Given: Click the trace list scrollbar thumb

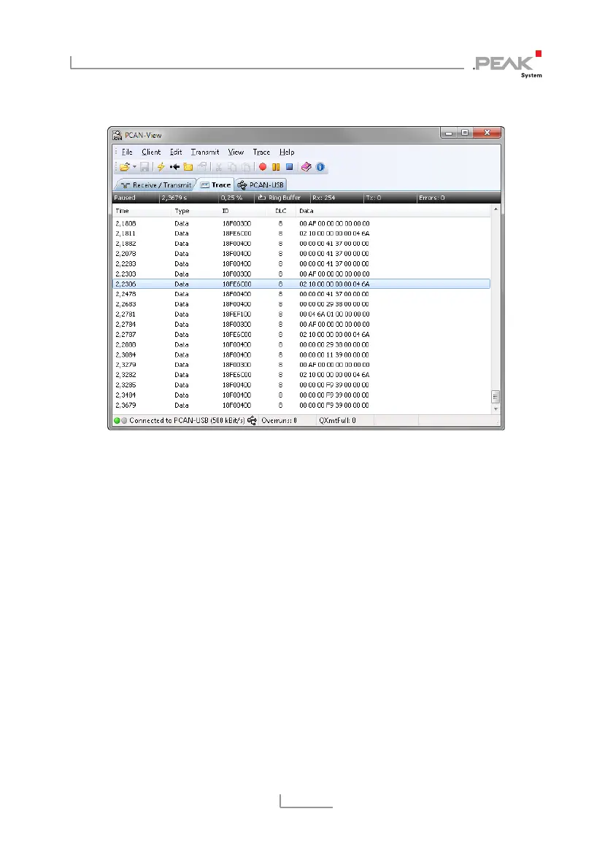Looking at the screenshot, I should click(x=496, y=397).
